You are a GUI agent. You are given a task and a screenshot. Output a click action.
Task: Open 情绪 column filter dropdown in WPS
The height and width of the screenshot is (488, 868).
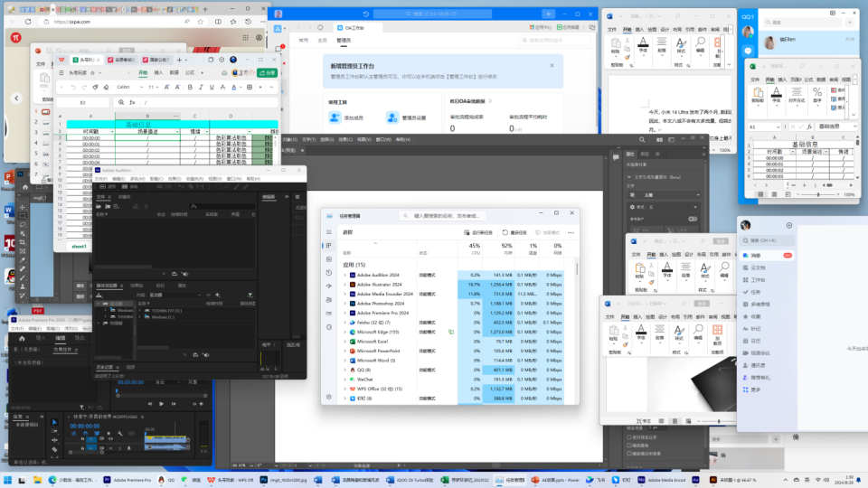(x=206, y=132)
